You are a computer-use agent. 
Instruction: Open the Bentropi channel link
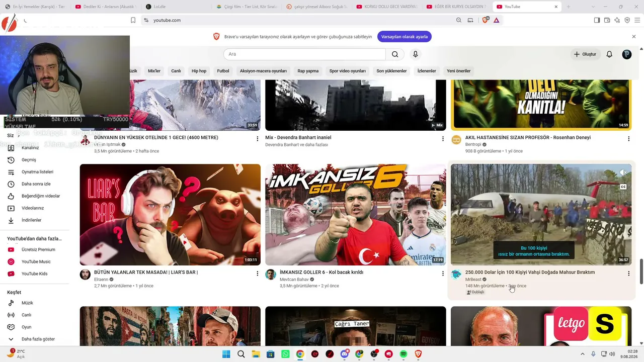(x=473, y=145)
